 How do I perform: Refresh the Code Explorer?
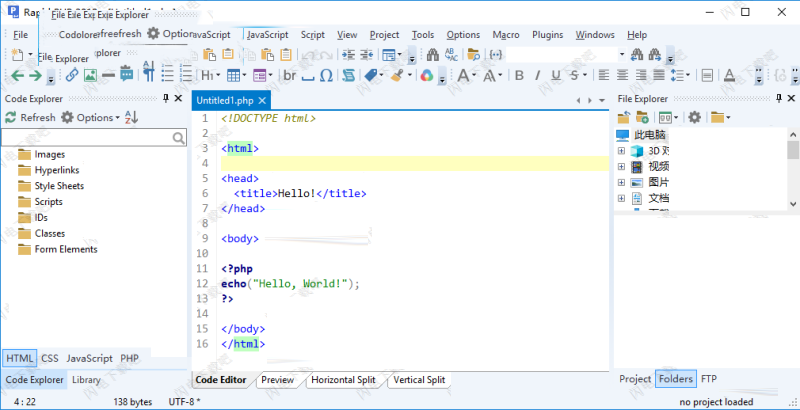click(30, 117)
